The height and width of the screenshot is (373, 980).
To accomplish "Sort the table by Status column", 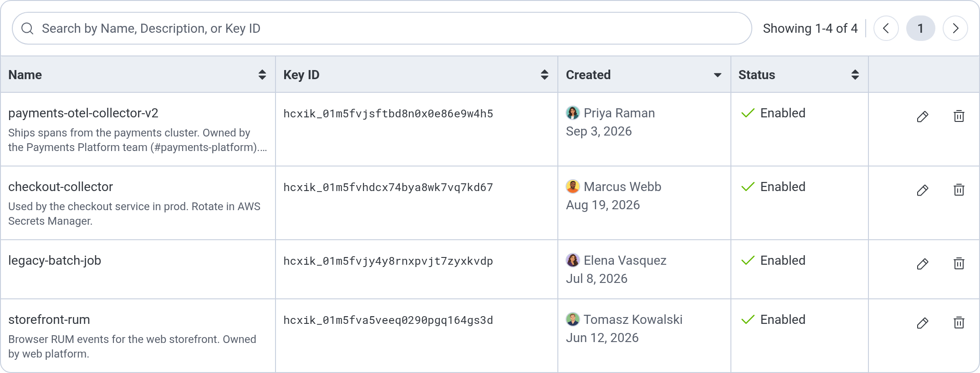I will (855, 75).
